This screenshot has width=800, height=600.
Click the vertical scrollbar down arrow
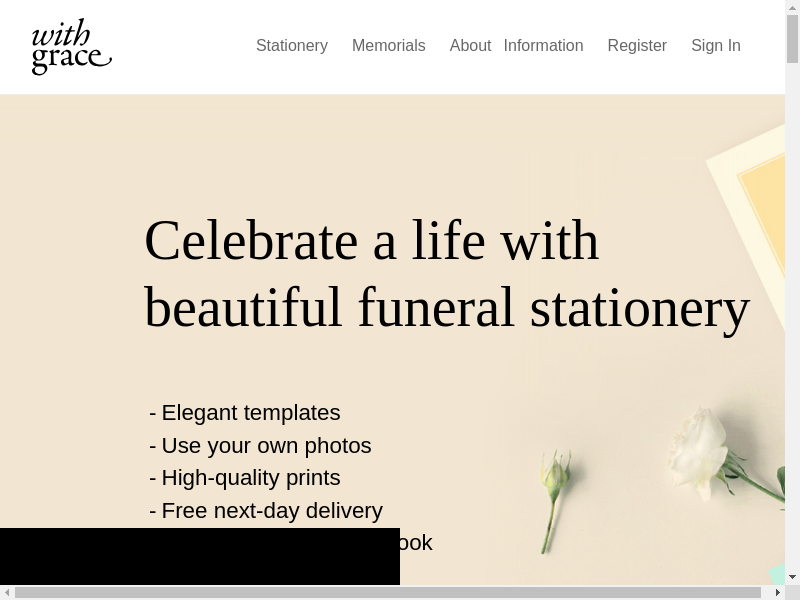pos(792,577)
